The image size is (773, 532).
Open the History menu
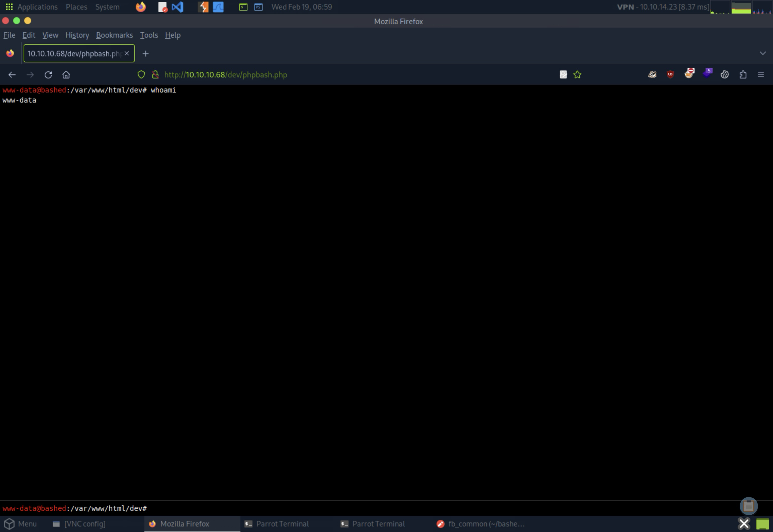tap(77, 35)
